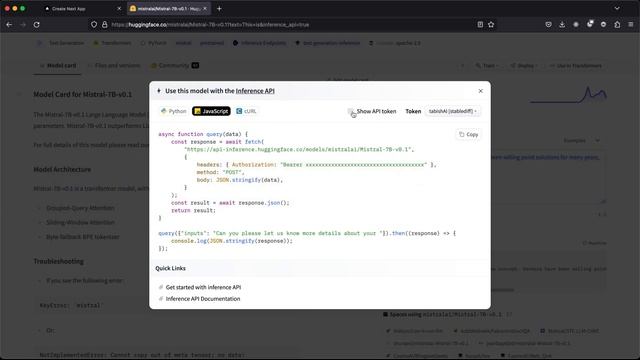Switch to the cURL code tab
The width and height of the screenshot is (640, 360).
click(x=246, y=111)
